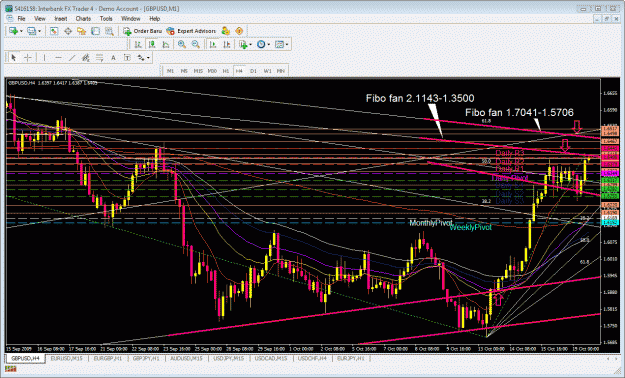The width and height of the screenshot is (625, 378).
Task: Select the text label tool
Action: (x=127, y=58)
